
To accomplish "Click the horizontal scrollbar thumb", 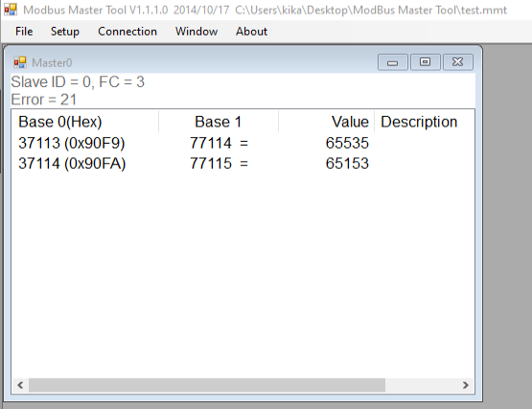I will (207, 385).
